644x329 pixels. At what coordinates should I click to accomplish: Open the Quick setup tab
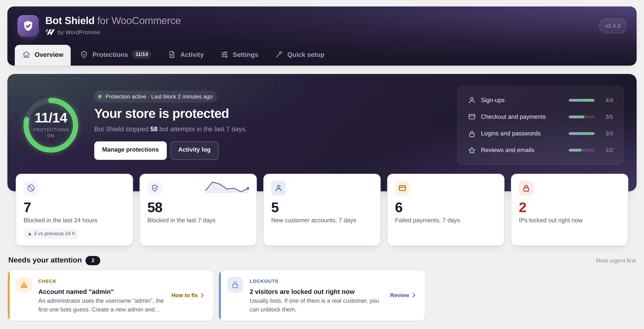(x=300, y=55)
